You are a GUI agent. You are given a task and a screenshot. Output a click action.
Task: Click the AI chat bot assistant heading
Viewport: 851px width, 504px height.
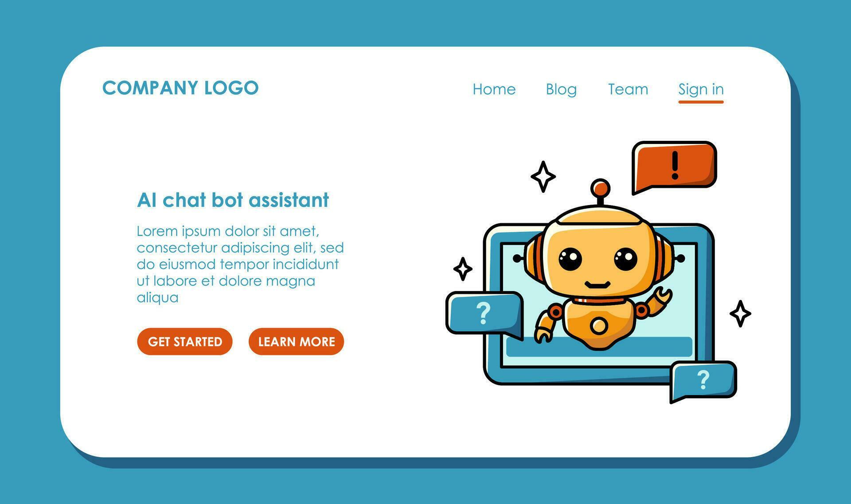coord(233,200)
